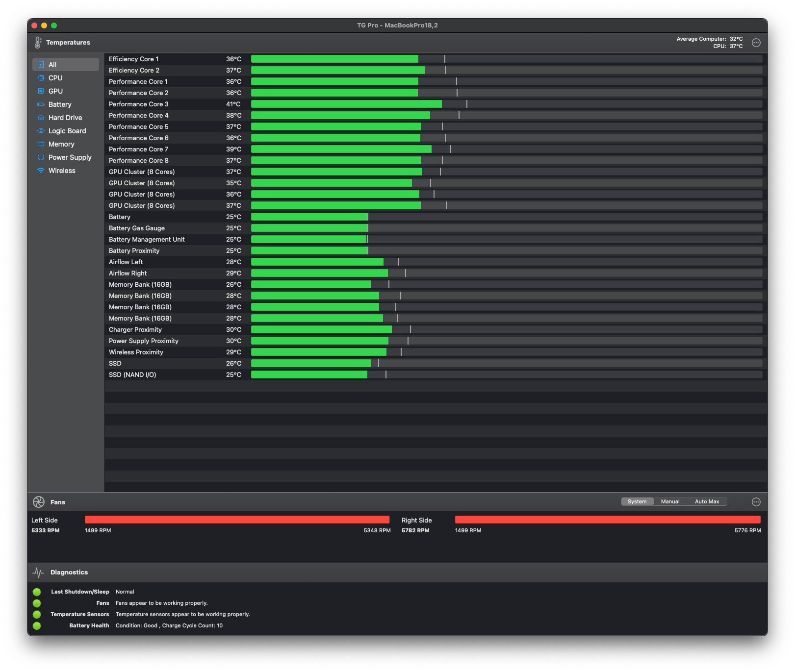Image resolution: width=795 pixels, height=672 pixels.
Task: Click the Power Supply icon in sidebar
Action: [41, 157]
